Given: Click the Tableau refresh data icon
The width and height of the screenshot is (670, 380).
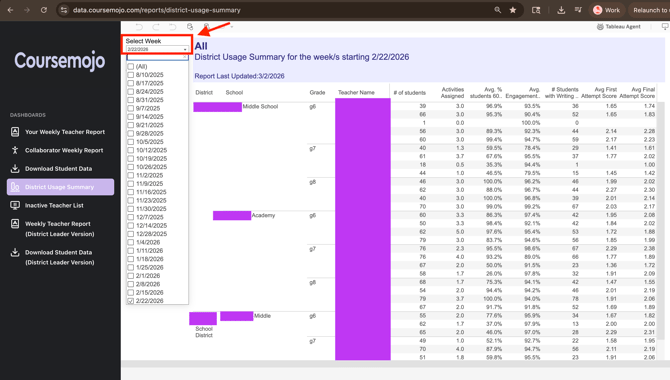Looking at the screenshot, I should (x=190, y=27).
